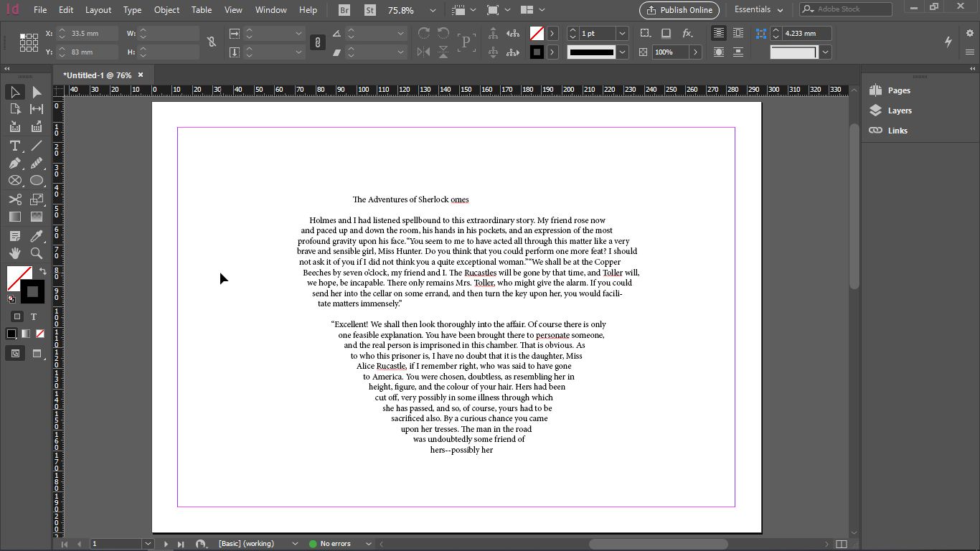Go to next page arrow
The image size is (980, 551).
[x=166, y=544]
